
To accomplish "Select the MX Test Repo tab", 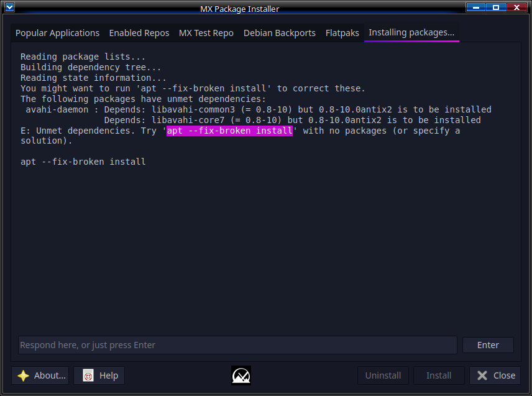I will (206, 33).
